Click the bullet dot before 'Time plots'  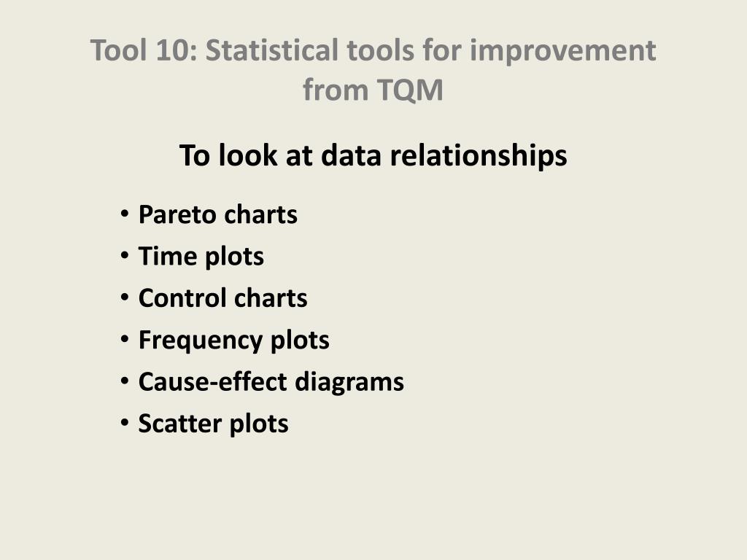125,256
